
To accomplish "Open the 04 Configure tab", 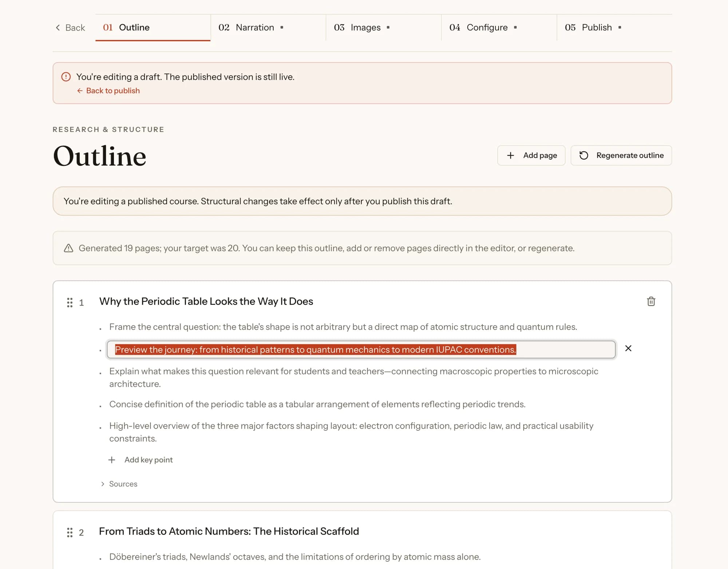I will [x=499, y=28].
